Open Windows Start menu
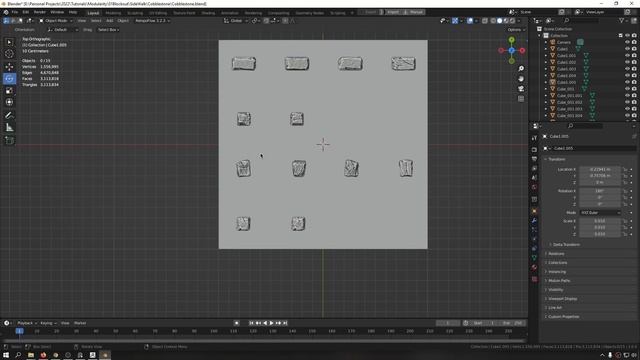Screen dimensions: 640x360 click(x=6, y=355)
